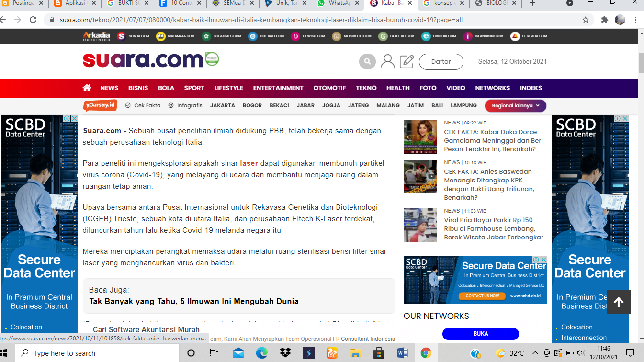Open MOBIMOTO.COM network link
Screen dimensions: 644x362
coord(351,36)
